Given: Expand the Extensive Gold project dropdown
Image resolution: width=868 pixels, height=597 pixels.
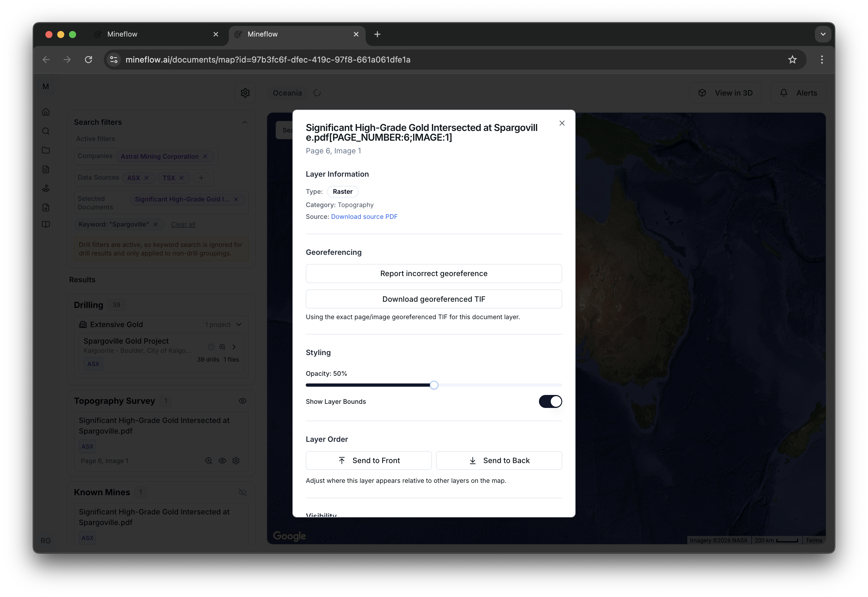Looking at the screenshot, I should (x=239, y=324).
